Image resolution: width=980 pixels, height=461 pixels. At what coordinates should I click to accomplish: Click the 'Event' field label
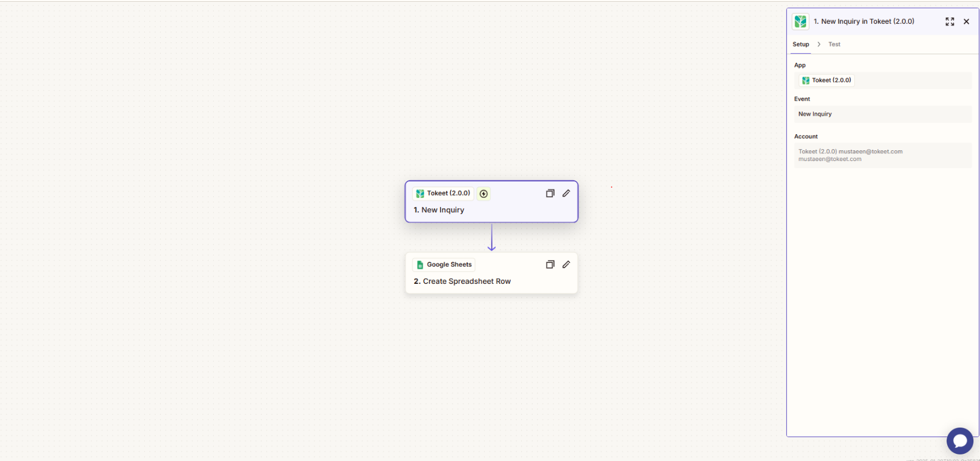coord(802,99)
